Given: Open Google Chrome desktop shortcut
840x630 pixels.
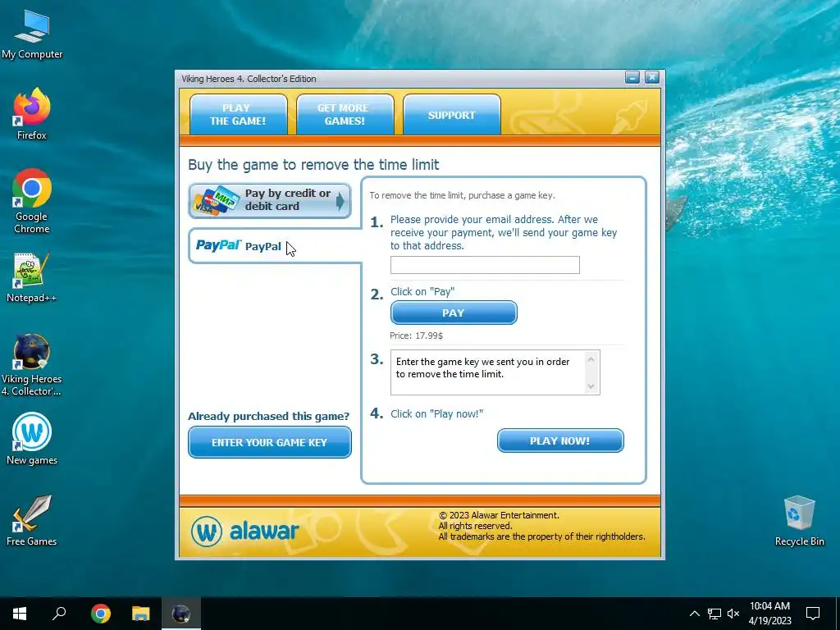Looking at the screenshot, I should [x=32, y=201].
